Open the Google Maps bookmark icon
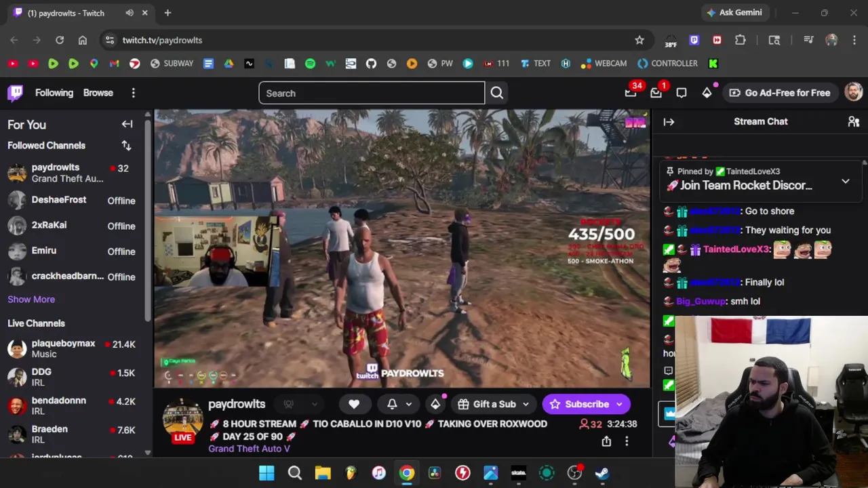The height and width of the screenshot is (488, 868). pos(94,64)
